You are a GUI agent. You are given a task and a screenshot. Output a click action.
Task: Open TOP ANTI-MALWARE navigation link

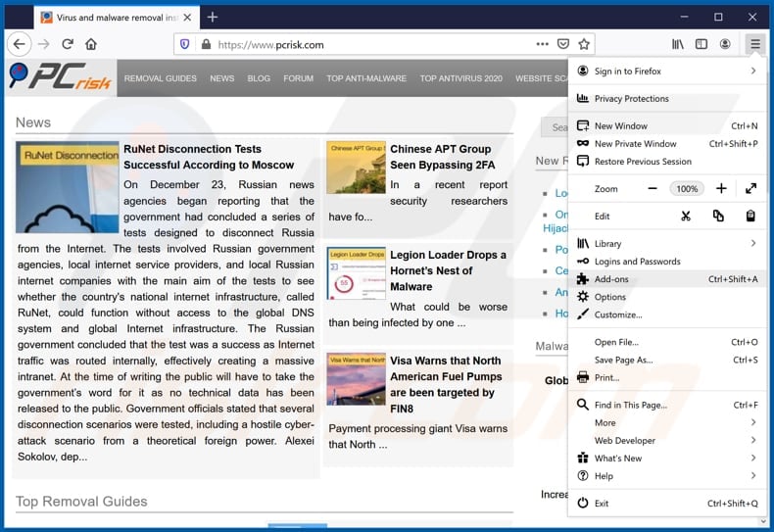pyautogui.click(x=366, y=78)
